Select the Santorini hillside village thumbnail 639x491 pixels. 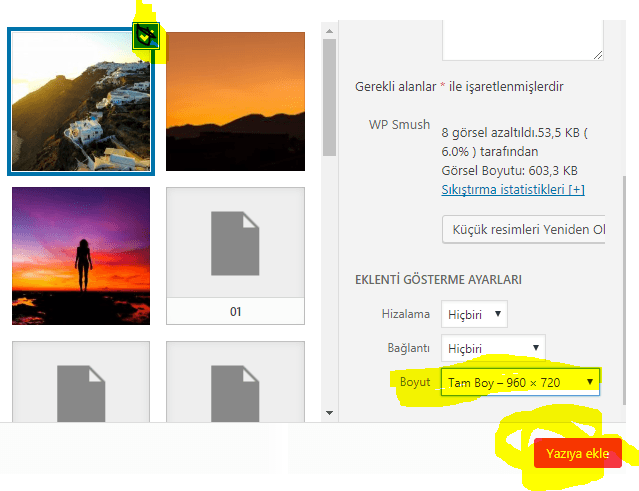[81, 101]
